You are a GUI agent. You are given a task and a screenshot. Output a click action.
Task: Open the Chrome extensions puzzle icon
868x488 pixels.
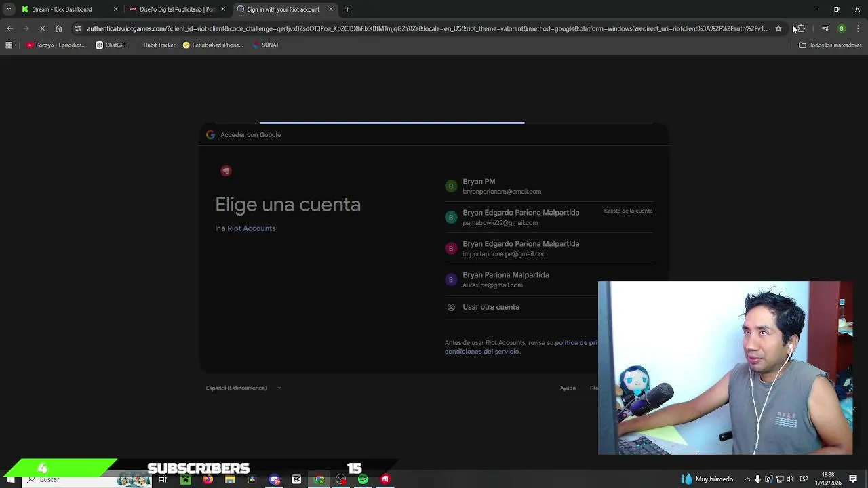[x=801, y=28]
